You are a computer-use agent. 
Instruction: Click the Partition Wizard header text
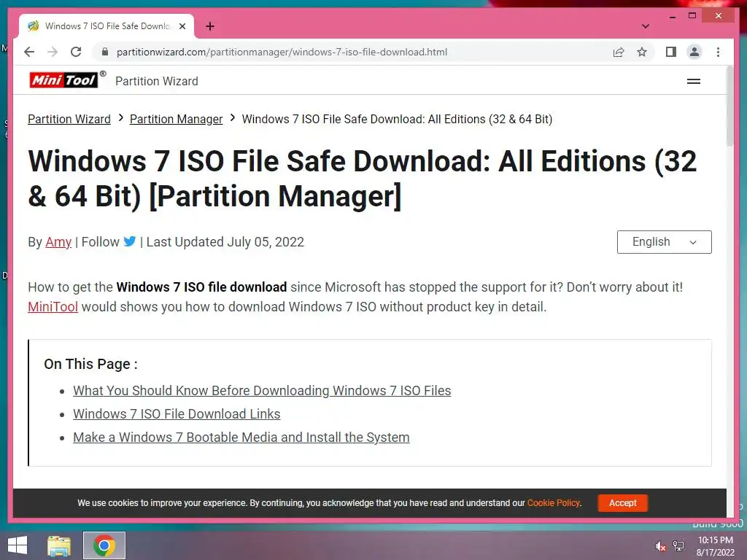pyautogui.click(x=157, y=82)
